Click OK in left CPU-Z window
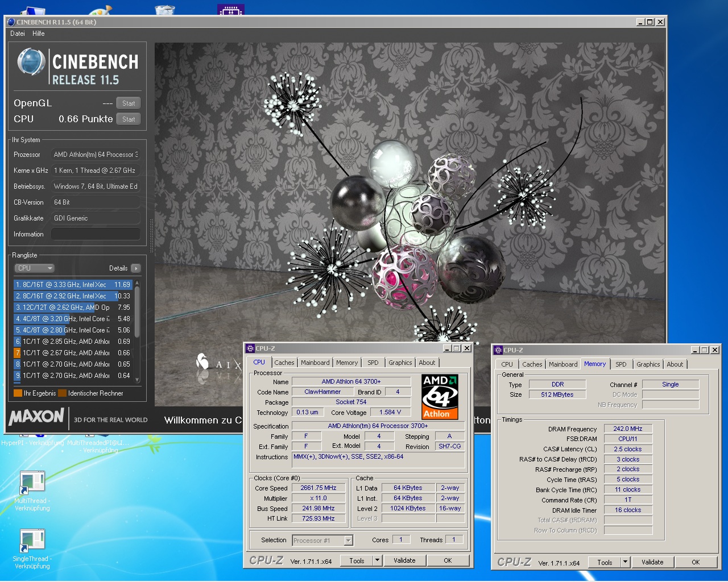The width and height of the screenshot is (728, 582). click(x=448, y=560)
